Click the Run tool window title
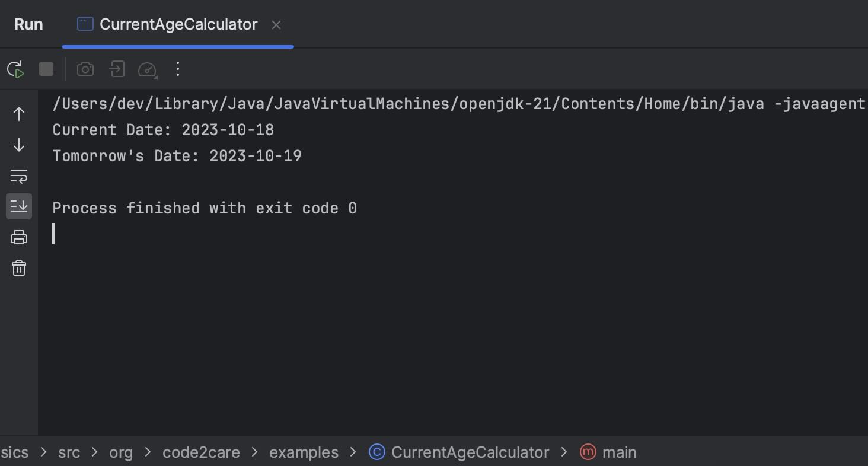The height and width of the screenshot is (466, 868). point(28,24)
